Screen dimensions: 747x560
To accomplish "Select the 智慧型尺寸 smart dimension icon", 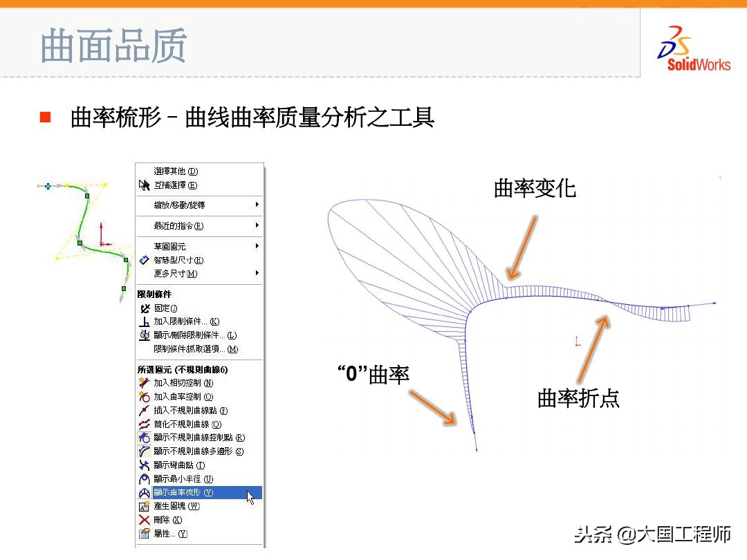I will (142, 259).
